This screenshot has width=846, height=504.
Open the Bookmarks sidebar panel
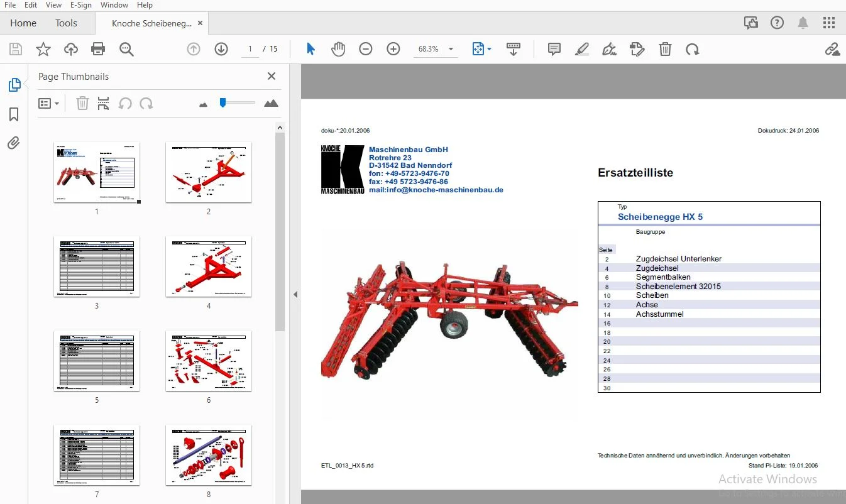pos(14,114)
